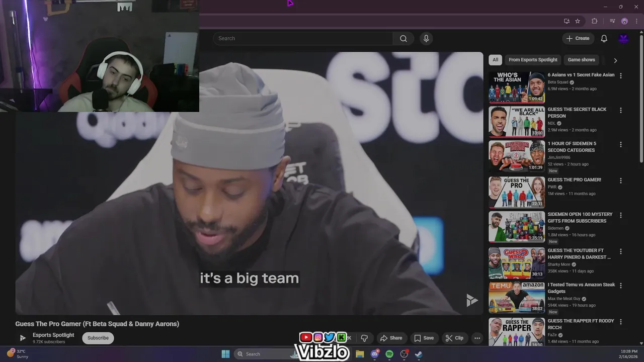
Task: Open the weather widget showing 32°C Sunny
Action: [x=18, y=354]
